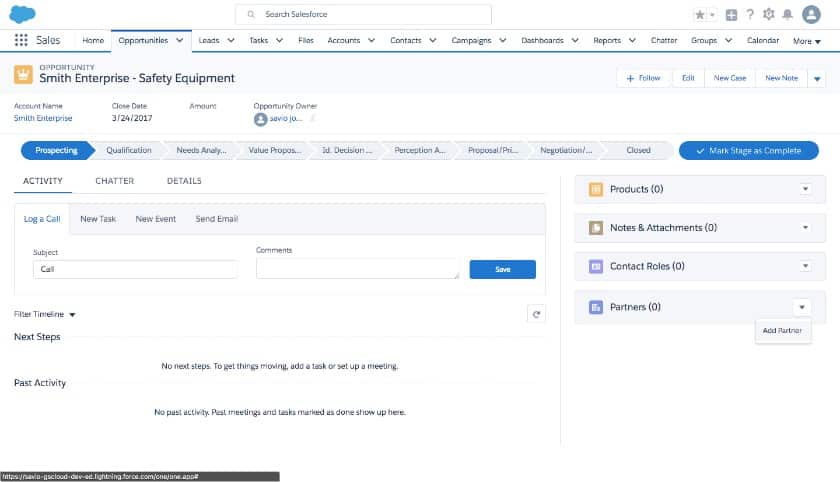Choose Add Partner menu item
The width and height of the screenshot is (840, 482).
tap(782, 331)
